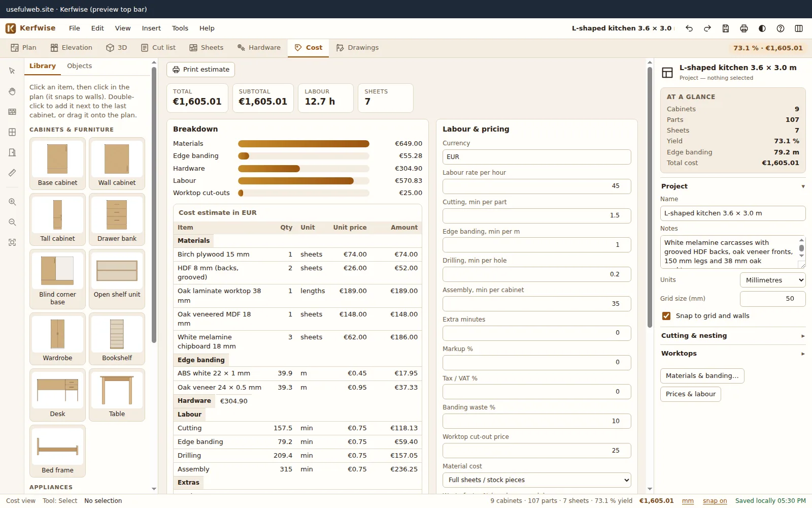Select the arrow pointer tool
812x508 pixels.
coord(12,71)
